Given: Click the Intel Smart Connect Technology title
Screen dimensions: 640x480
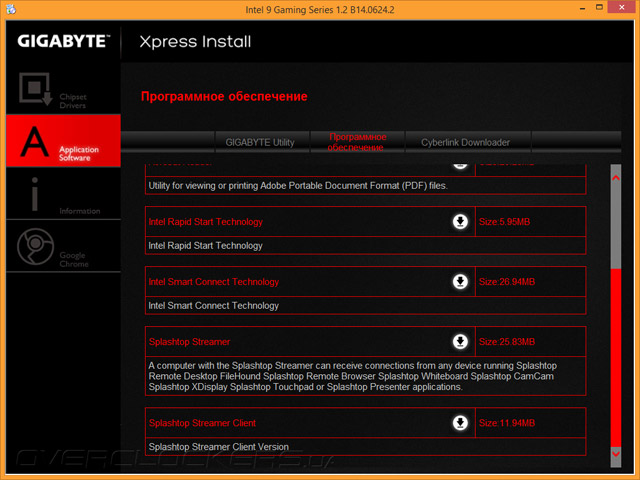Looking at the screenshot, I should (213, 282).
